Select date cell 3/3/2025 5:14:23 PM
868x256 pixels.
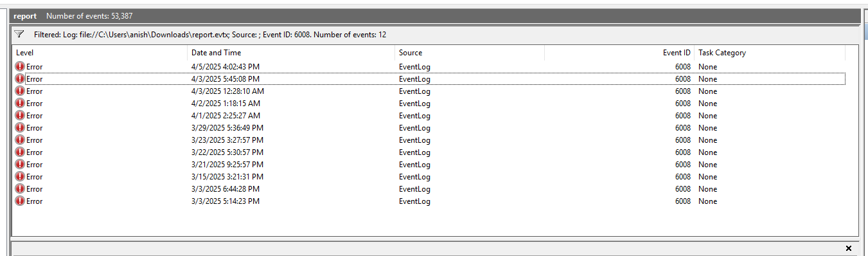(x=226, y=201)
